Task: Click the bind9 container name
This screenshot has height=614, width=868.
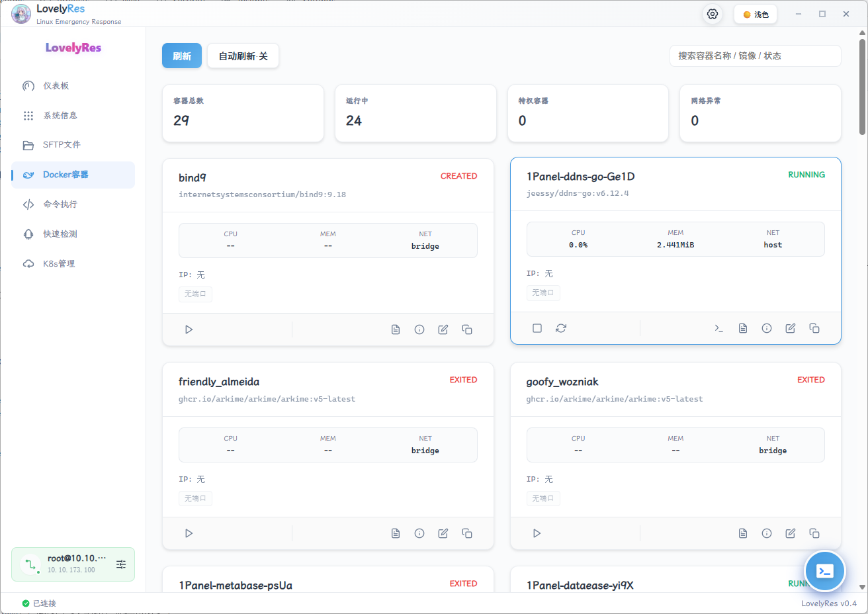Action: point(193,178)
